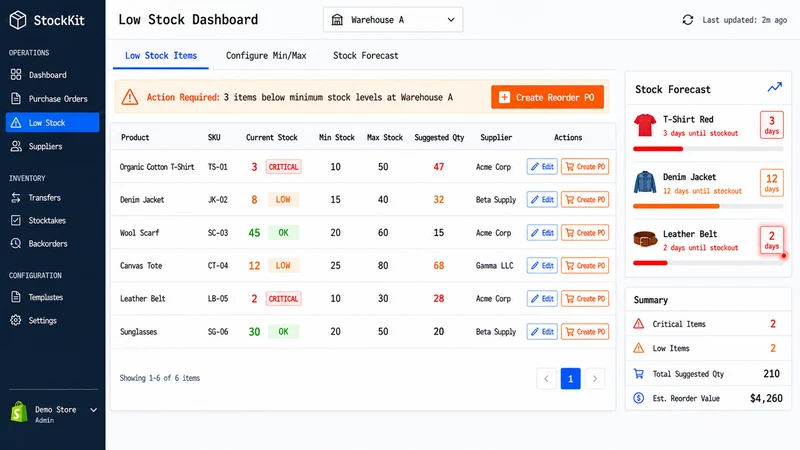Edit the Wool Scarf row

(542, 233)
